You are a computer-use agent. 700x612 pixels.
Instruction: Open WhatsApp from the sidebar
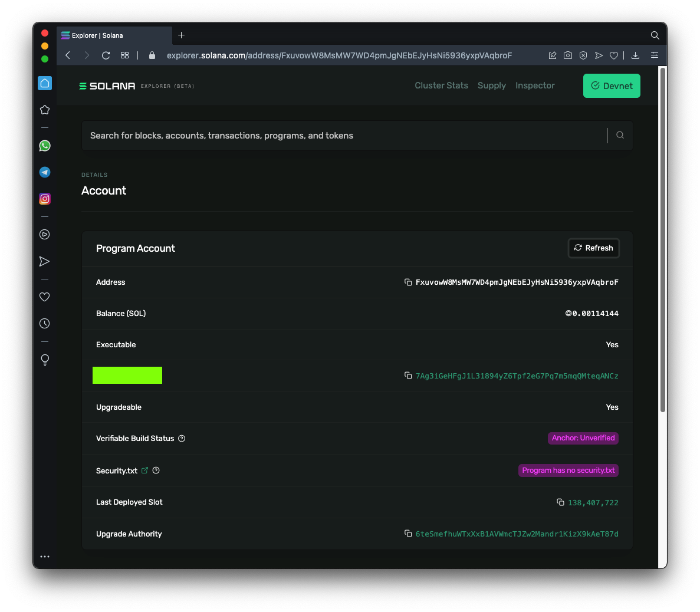click(x=45, y=146)
